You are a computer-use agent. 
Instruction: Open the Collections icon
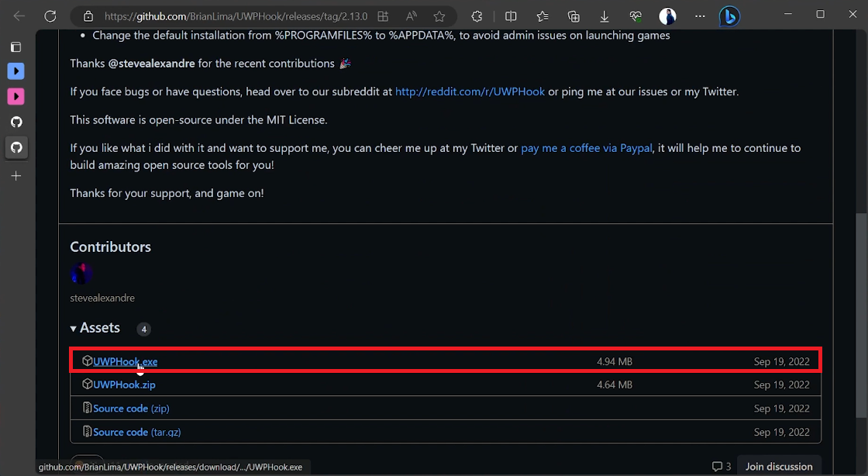point(573,16)
